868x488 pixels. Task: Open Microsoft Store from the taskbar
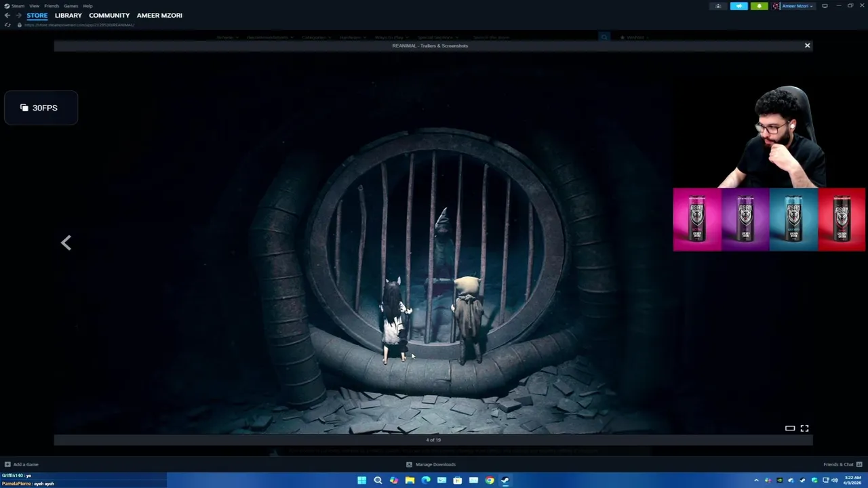click(458, 481)
